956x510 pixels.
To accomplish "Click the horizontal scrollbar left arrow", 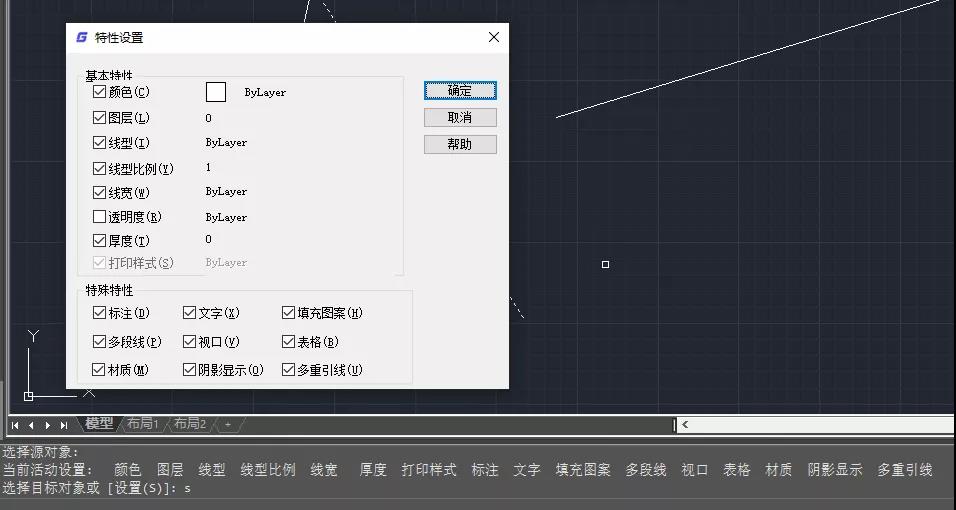I will pos(685,425).
